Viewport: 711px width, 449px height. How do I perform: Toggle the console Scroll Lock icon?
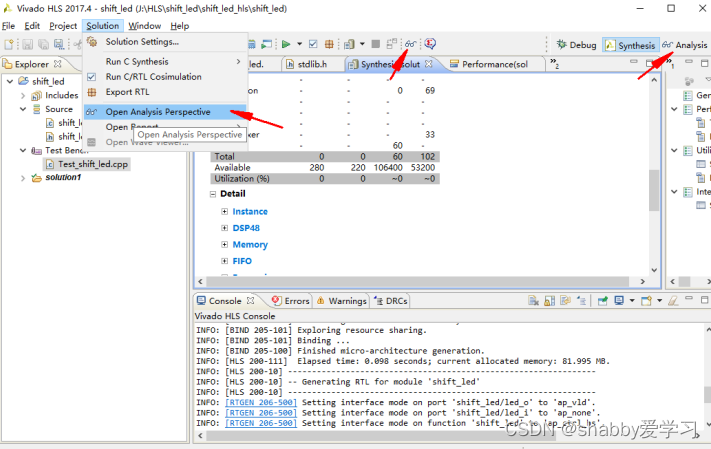(550, 301)
